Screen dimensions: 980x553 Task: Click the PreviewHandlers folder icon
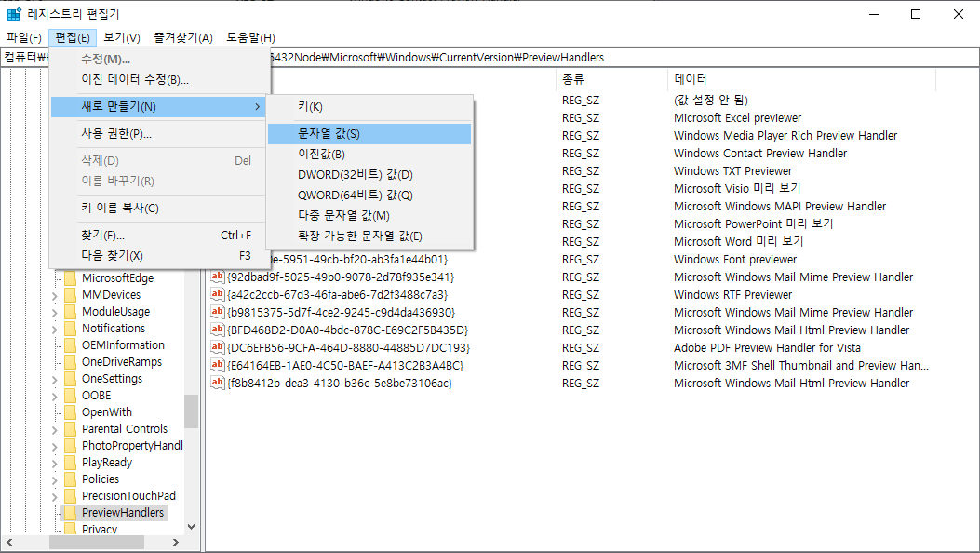coord(70,513)
